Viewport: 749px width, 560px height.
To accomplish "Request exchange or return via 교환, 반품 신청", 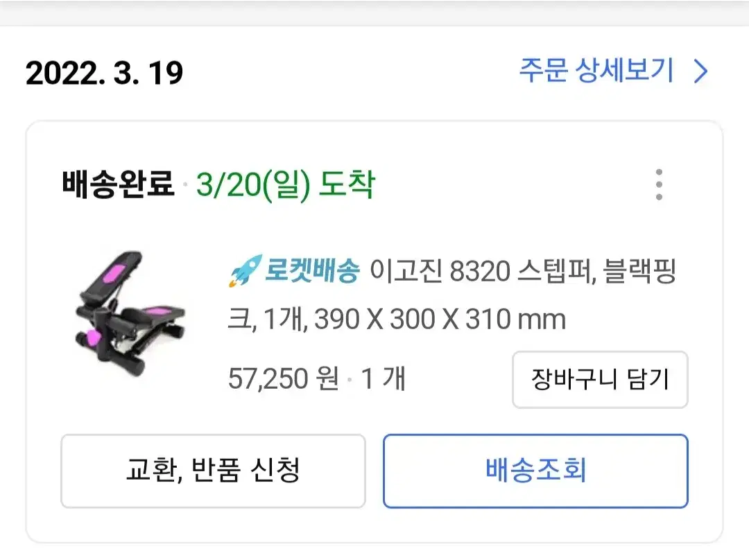I will click(x=213, y=471).
